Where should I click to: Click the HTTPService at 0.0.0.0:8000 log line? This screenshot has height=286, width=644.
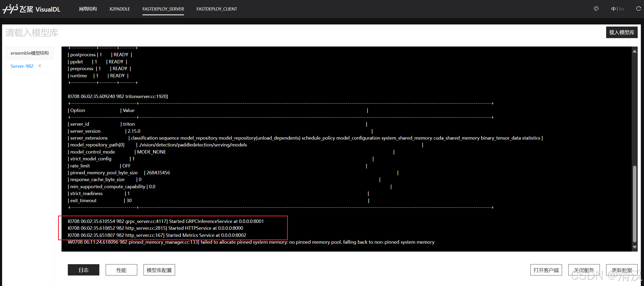[x=155, y=228]
